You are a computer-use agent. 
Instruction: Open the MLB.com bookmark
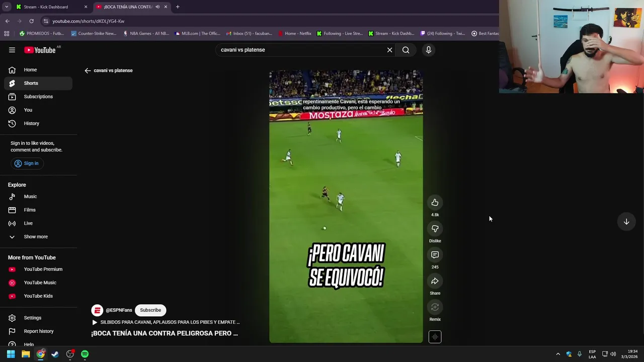coord(198,34)
